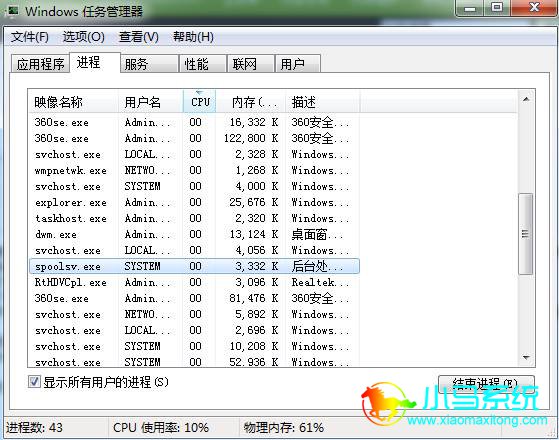559x440 pixels.
Task: Click the scrollbar up arrow
Action: tap(526, 99)
